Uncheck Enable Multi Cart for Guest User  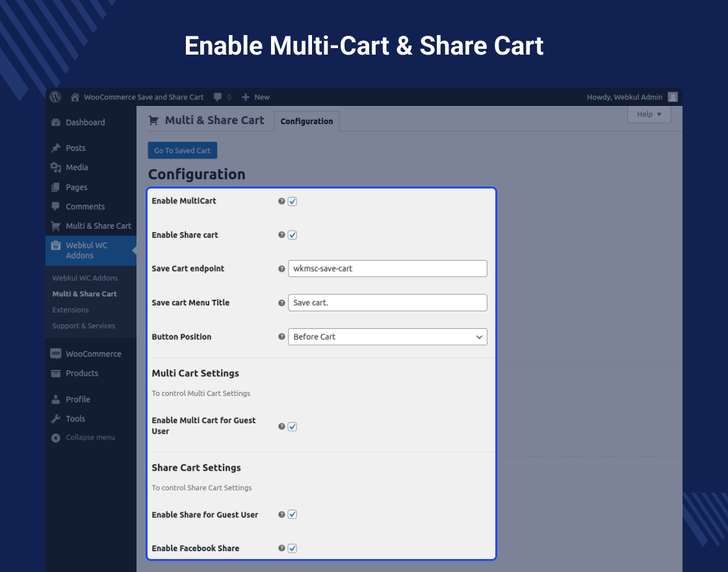point(292,426)
